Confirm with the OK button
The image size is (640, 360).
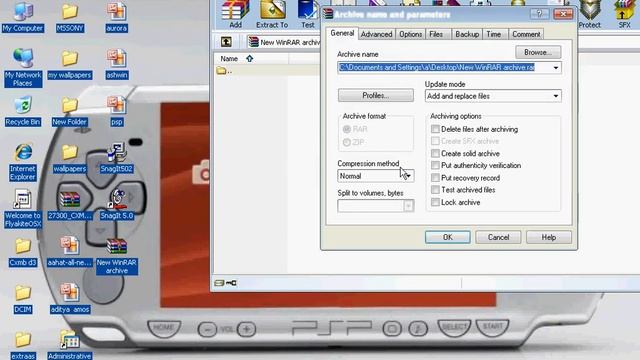pos(447,237)
